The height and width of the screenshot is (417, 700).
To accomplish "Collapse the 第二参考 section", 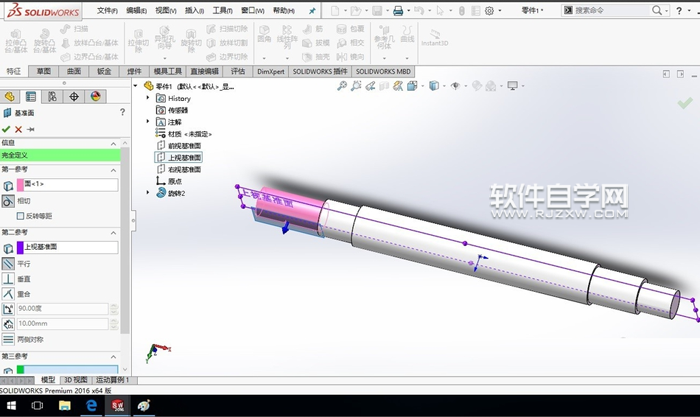I will click(113, 233).
